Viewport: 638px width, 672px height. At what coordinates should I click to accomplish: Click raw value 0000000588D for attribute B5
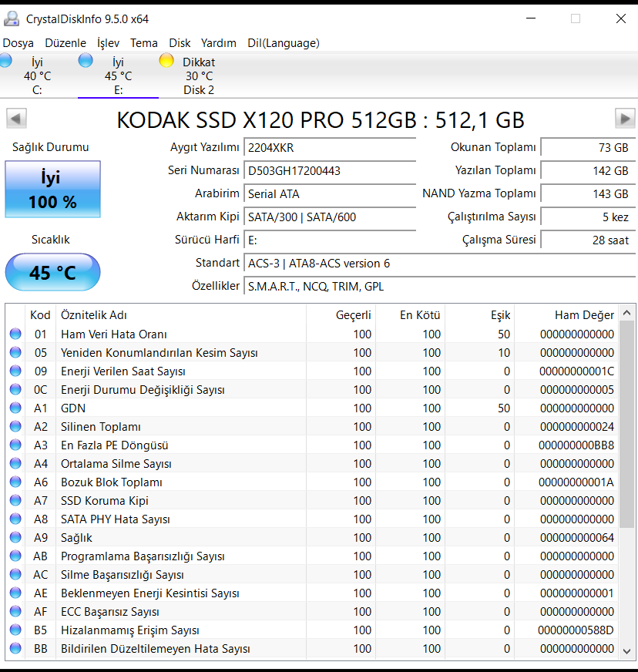point(576,630)
